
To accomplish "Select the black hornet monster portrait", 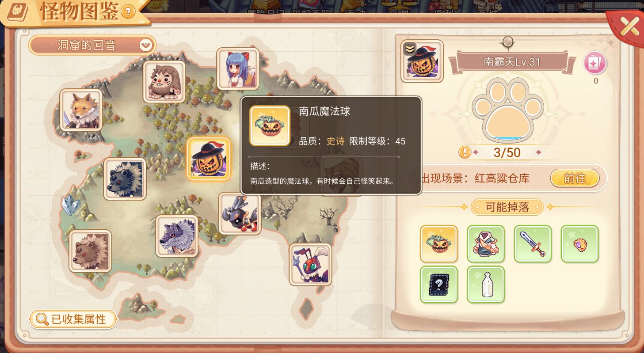I will [x=240, y=214].
